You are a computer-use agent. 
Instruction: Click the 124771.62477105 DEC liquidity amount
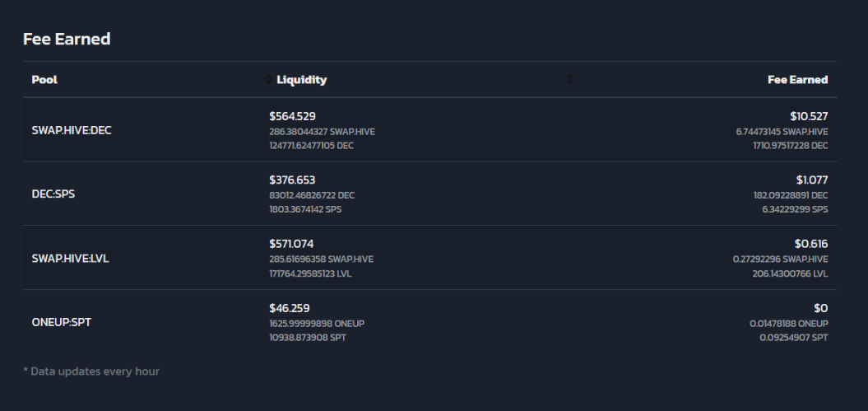point(311,146)
